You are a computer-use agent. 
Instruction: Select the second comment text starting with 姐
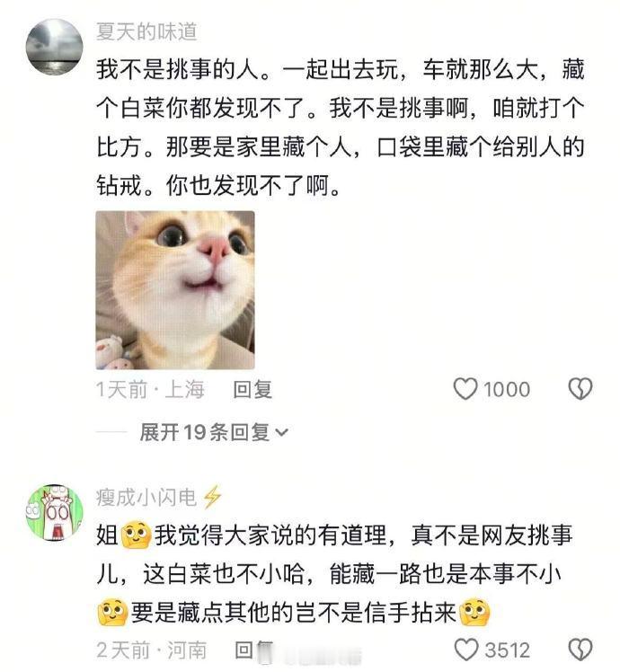[334, 574]
